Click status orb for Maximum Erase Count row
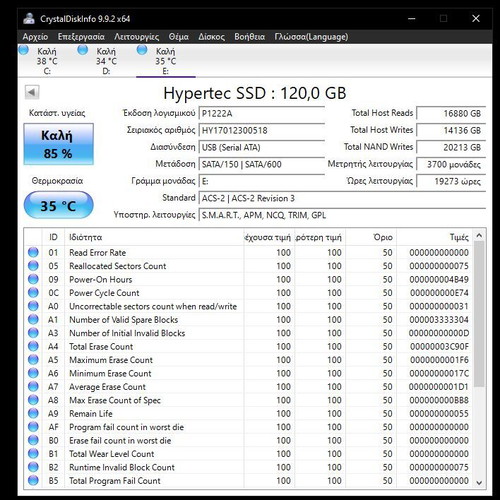 coord(33,359)
